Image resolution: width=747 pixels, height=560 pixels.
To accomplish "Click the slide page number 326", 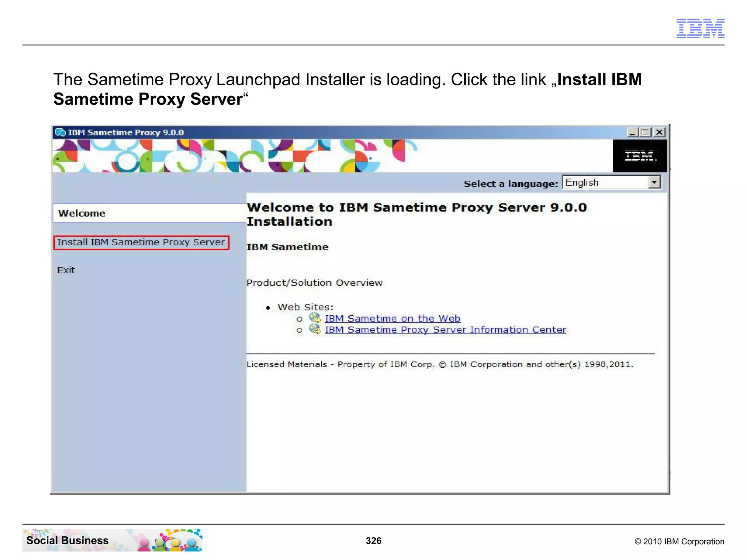I will [373, 541].
